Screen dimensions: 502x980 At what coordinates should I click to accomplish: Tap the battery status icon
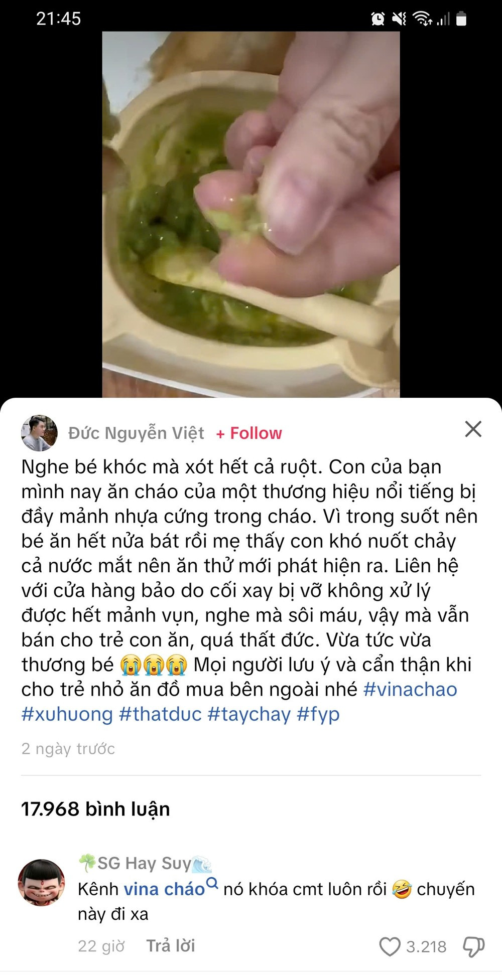coord(461,19)
